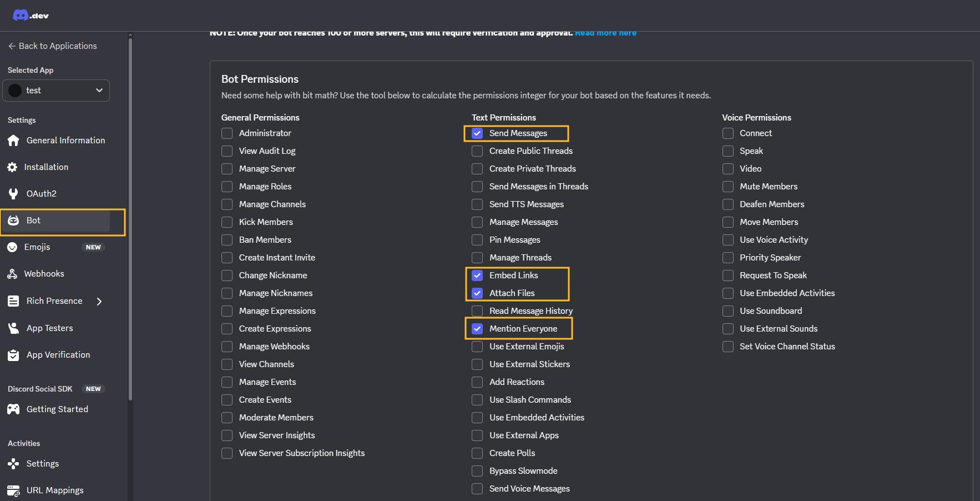The image size is (980, 501).
Task: Expand the Rich Presence submenu chevron
Action: tap(99, 301)
